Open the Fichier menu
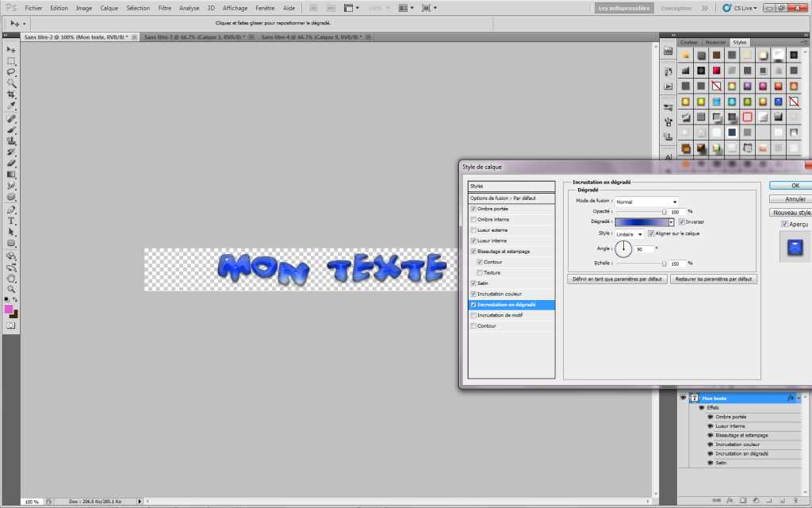The image size is (812, 508). coord(33,8)
